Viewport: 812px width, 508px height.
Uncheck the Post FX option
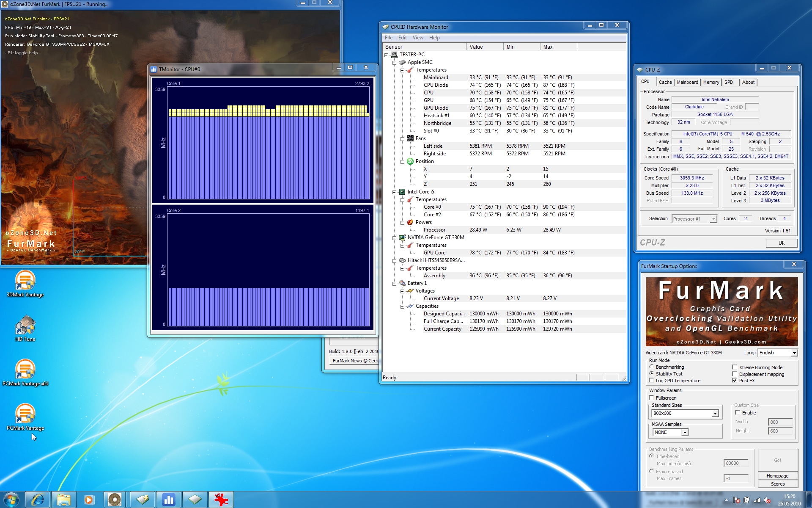735,381
